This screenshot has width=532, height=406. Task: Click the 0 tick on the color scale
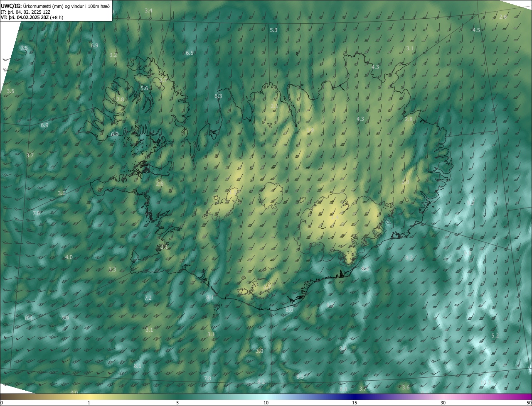[x=2, y=403]
